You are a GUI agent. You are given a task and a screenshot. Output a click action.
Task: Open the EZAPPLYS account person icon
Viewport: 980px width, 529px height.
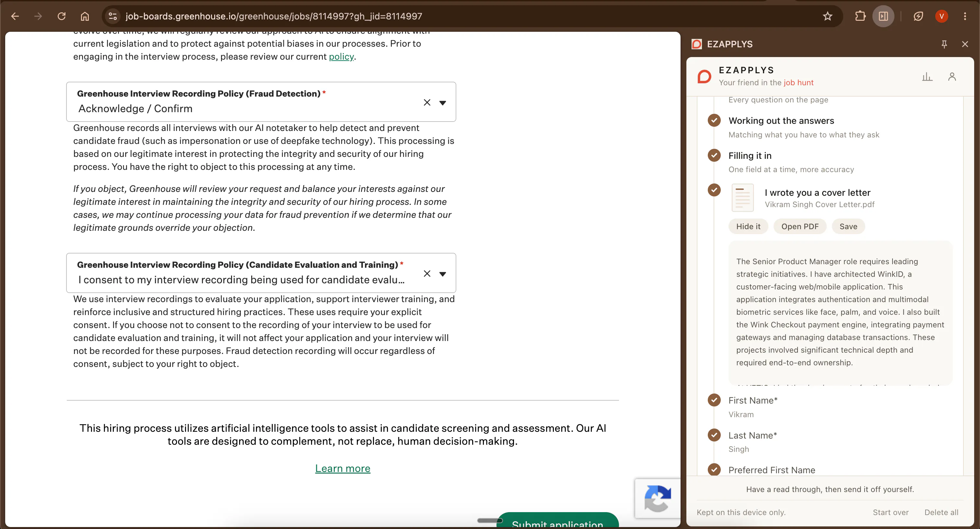click(952, 76)
